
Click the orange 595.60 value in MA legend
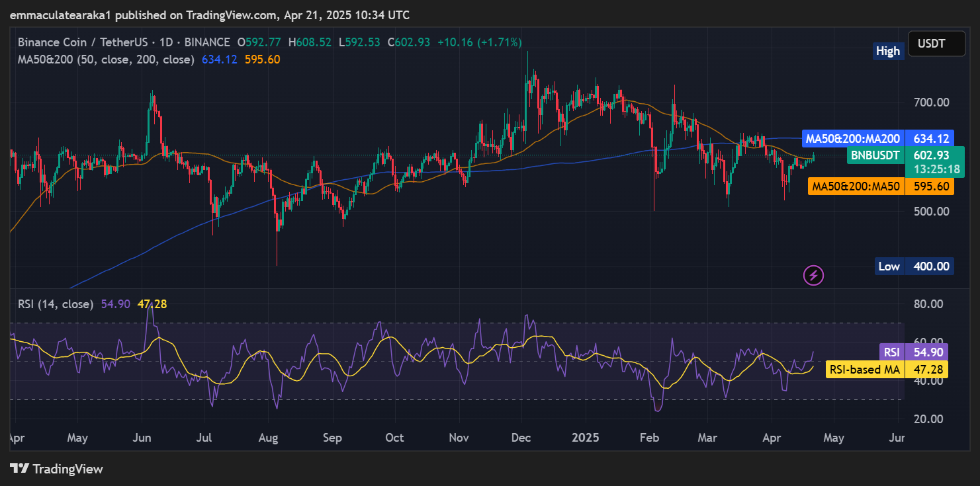(x=263, y=60)
